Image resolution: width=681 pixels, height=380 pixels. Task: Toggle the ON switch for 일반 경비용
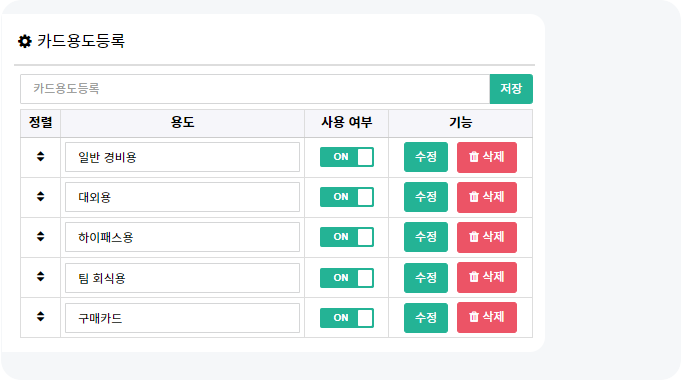pos(347,157)
